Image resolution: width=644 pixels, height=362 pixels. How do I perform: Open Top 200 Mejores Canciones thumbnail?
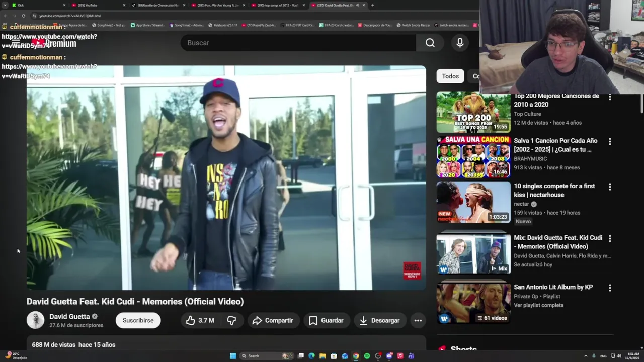point(473,112)
